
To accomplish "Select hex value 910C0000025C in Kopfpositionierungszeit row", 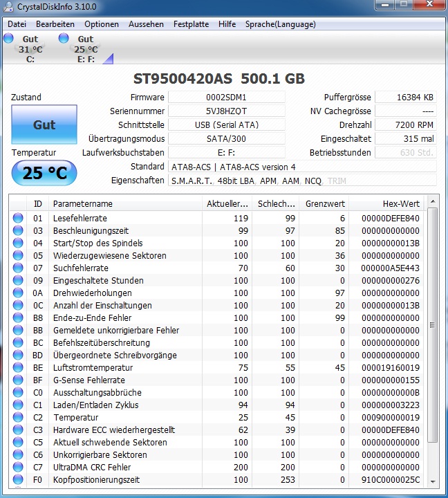I will [x=391, y=479].
